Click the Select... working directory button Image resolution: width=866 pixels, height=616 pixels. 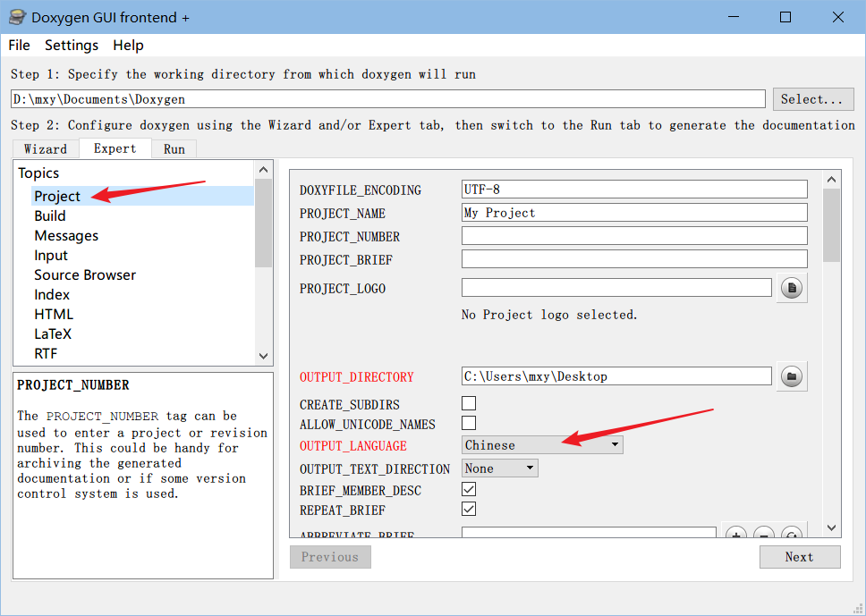tap(812, 99)
